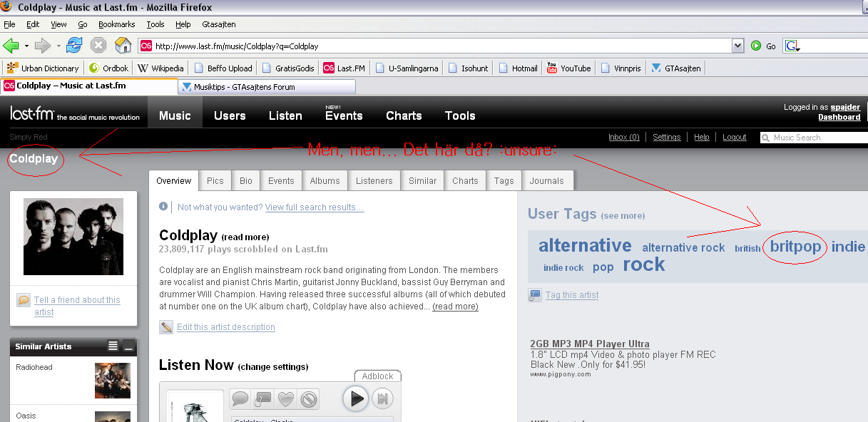Click the info icon beside 'Not what you wanted?'
868x422 pixels.
tap(163, 207)
